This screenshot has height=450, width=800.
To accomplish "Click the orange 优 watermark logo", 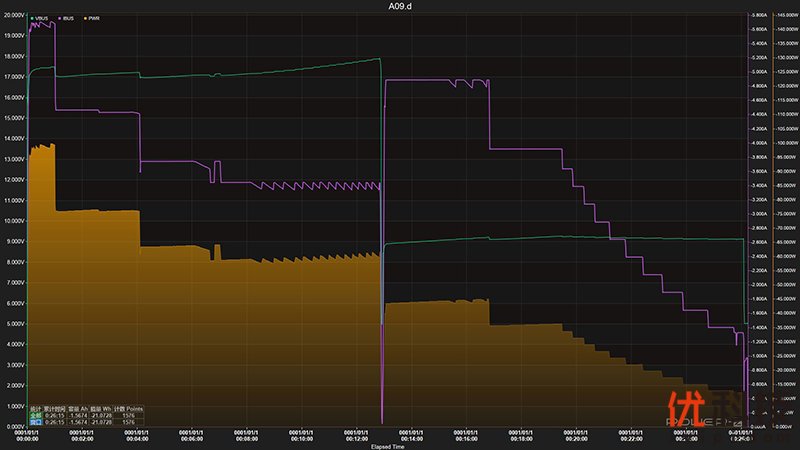I will point(683,406).
